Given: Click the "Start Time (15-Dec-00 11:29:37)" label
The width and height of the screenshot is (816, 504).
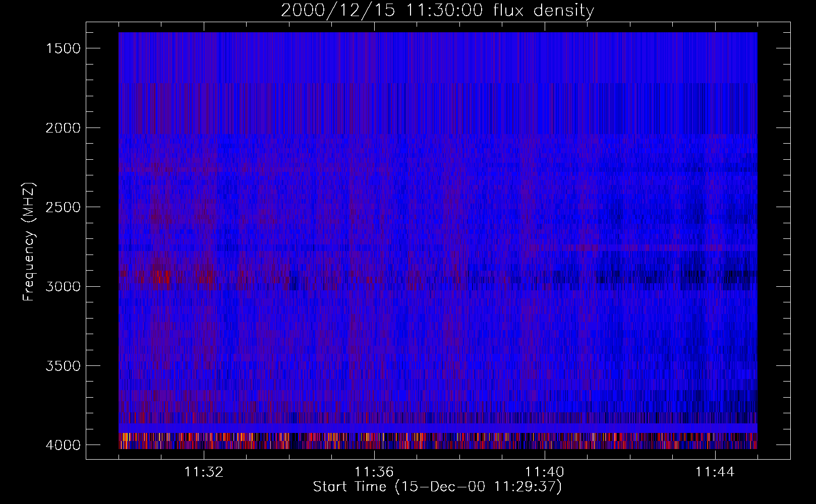Looking at the screenshot, I should 437,487.
